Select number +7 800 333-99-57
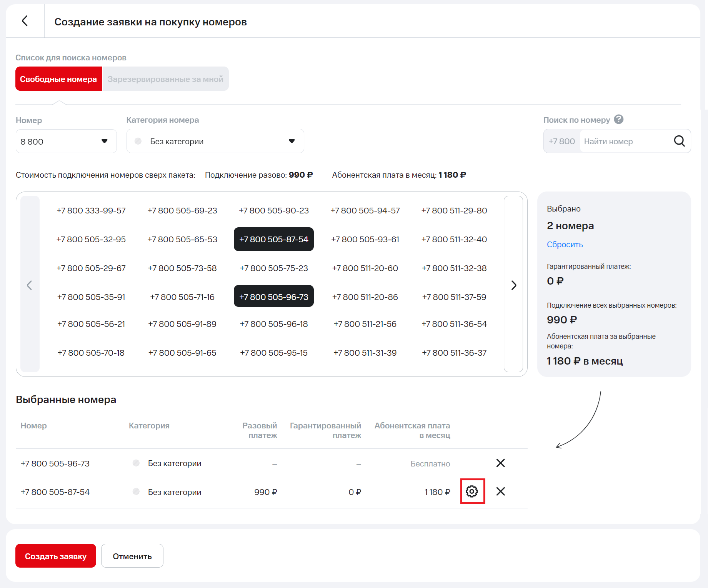 [x=91, y=211]
